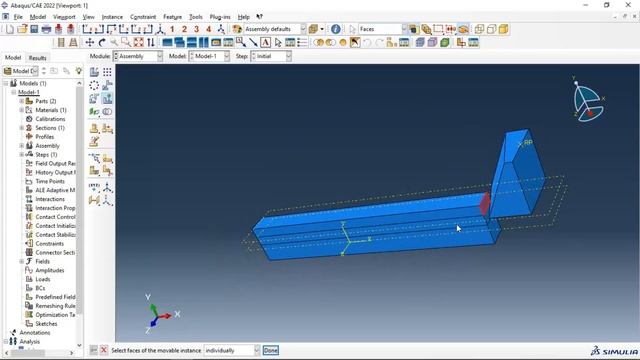The image size is (640, 360).
Task: Expand the Materials (1) tree node
Action: point(22,110)
